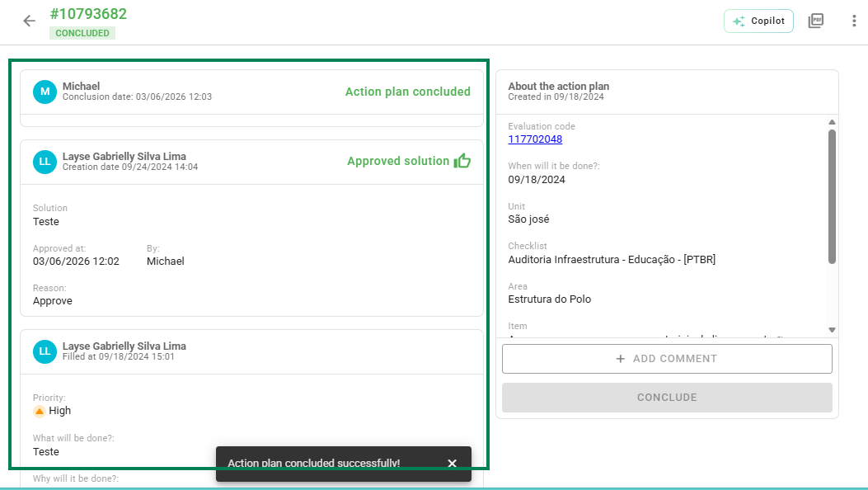This screenshot has width=868, height=490.
Task: Click 'Filled at 09/18/2024 15:01' text
Action: [x=119, y=357]
